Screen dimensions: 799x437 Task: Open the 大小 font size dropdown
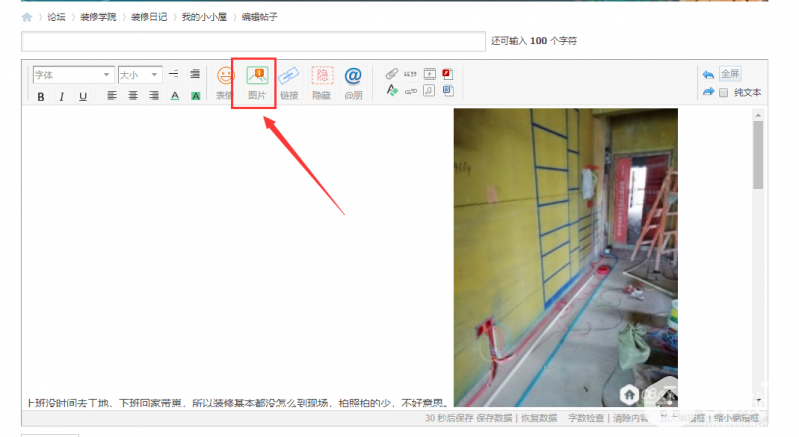coord(139,75)
